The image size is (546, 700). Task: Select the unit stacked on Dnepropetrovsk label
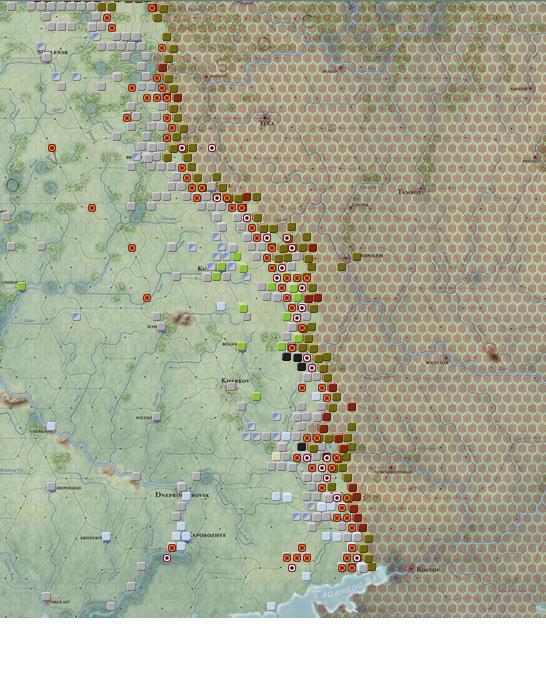tap(186, 496)
